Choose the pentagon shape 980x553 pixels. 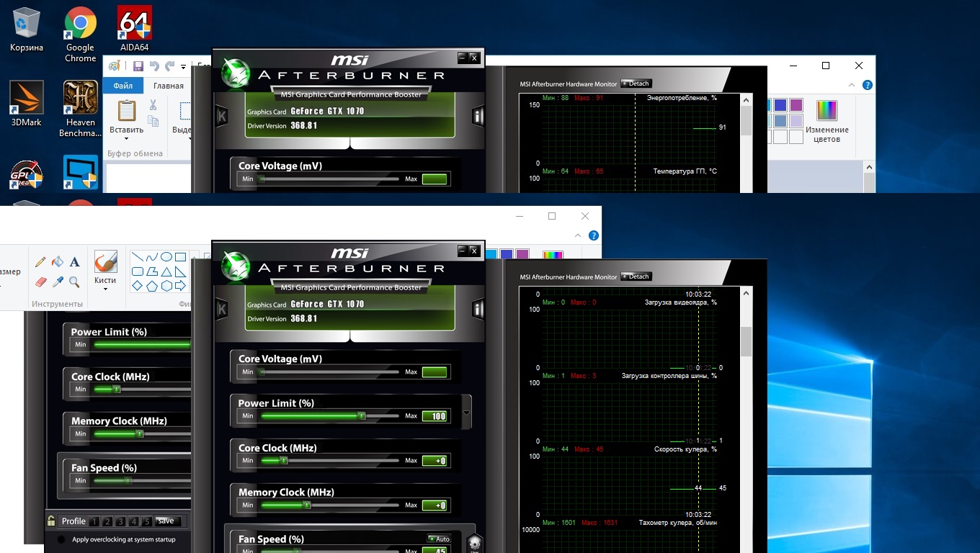(x=151, y=286)
